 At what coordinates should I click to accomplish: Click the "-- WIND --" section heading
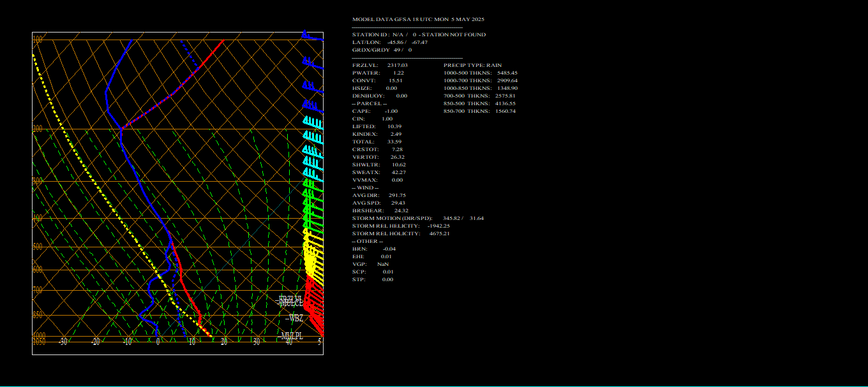[x=365, y=187]
